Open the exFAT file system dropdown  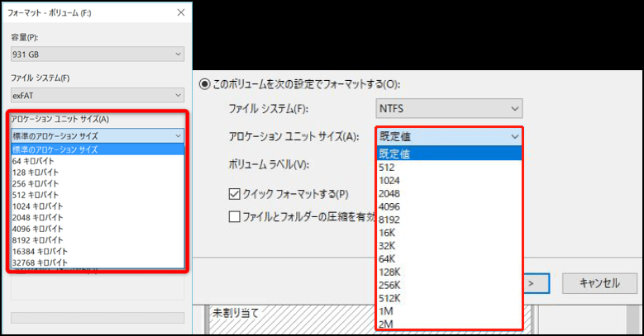pyautogui.click(x=97, y=95)
